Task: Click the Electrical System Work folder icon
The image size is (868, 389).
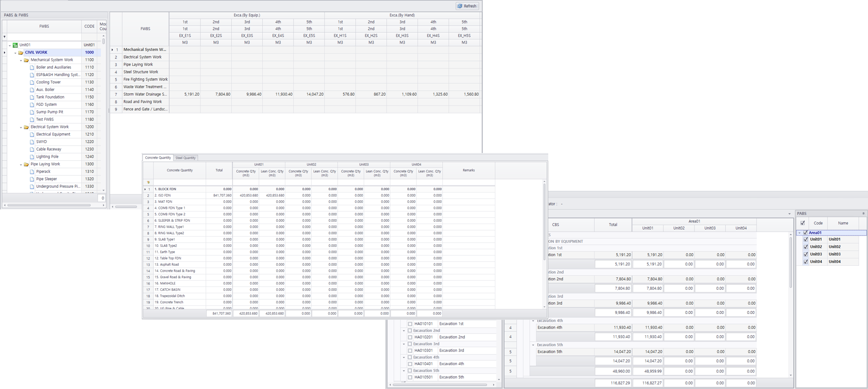Action: point(26,127)
